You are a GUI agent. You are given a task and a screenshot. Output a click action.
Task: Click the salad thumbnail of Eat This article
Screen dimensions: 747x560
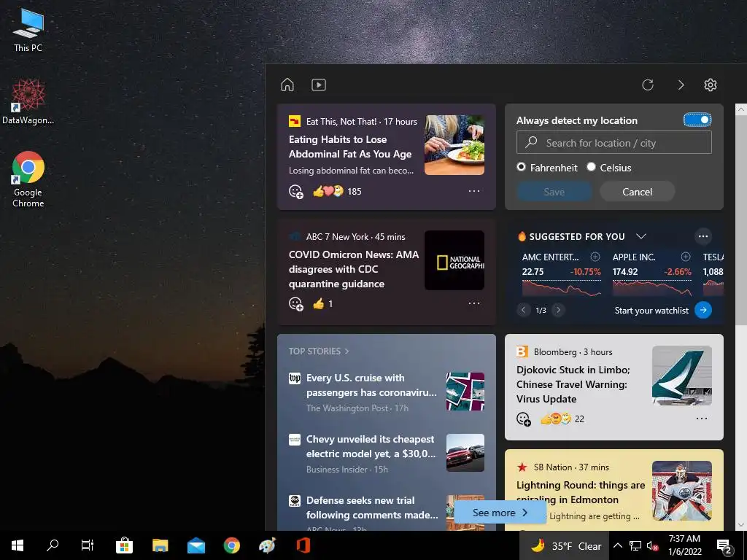pyautogui.click(x=454, y=145)
